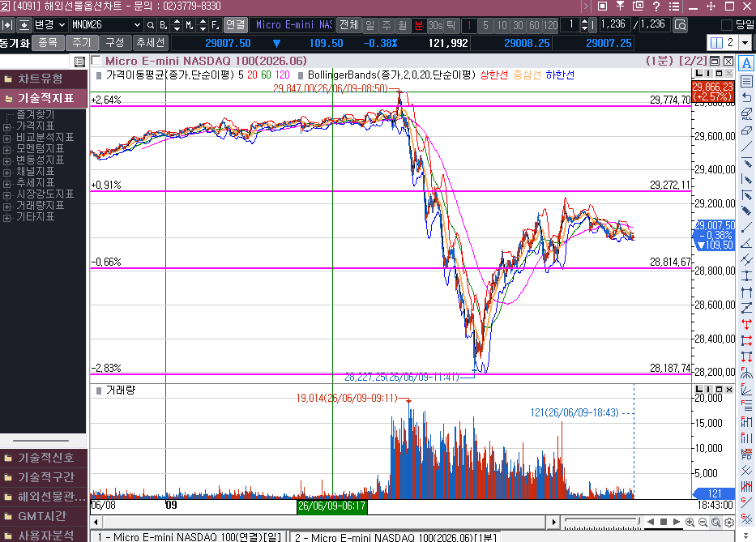The image size is (756, 542).
Task: Toggle the 월 monthly period button
Action: tap(403, 25)
